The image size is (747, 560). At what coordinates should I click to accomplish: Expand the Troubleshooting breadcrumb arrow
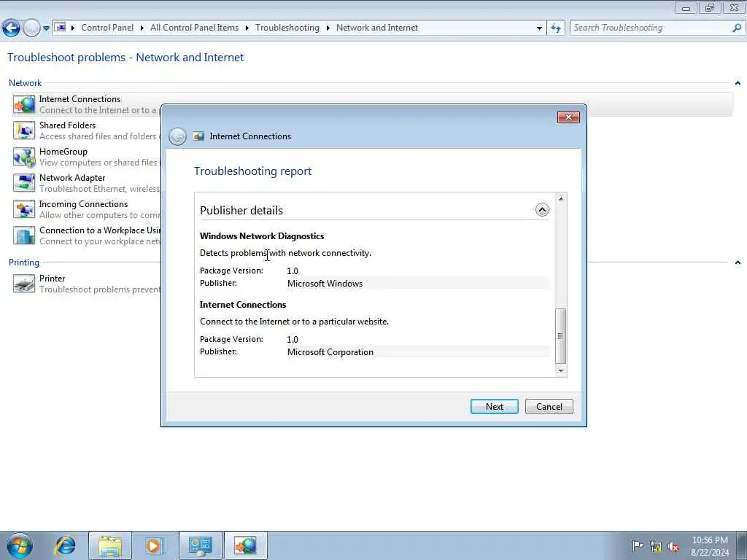[328, 28]
